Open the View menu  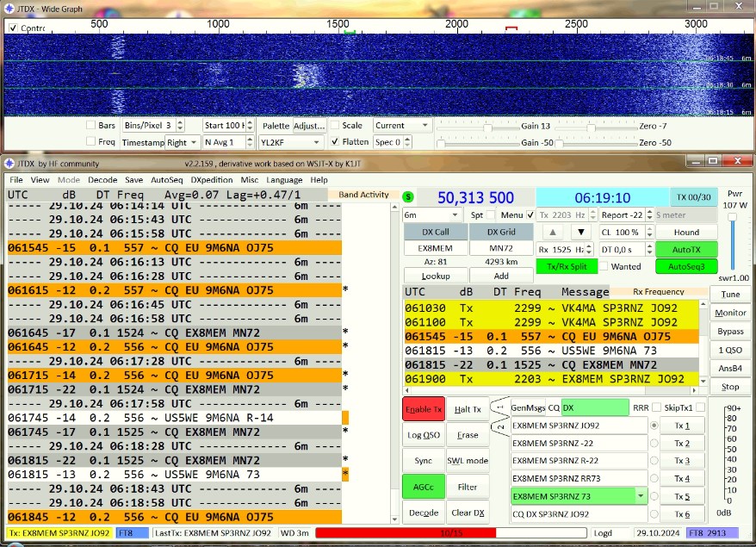click(x=40, y=179)
